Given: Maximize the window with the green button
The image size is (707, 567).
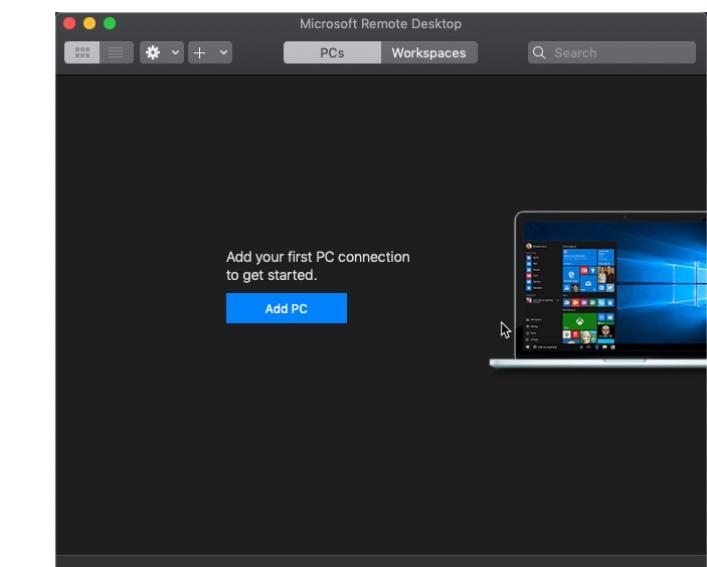Looking at the screenshot, I should click(x=110, y=23).
